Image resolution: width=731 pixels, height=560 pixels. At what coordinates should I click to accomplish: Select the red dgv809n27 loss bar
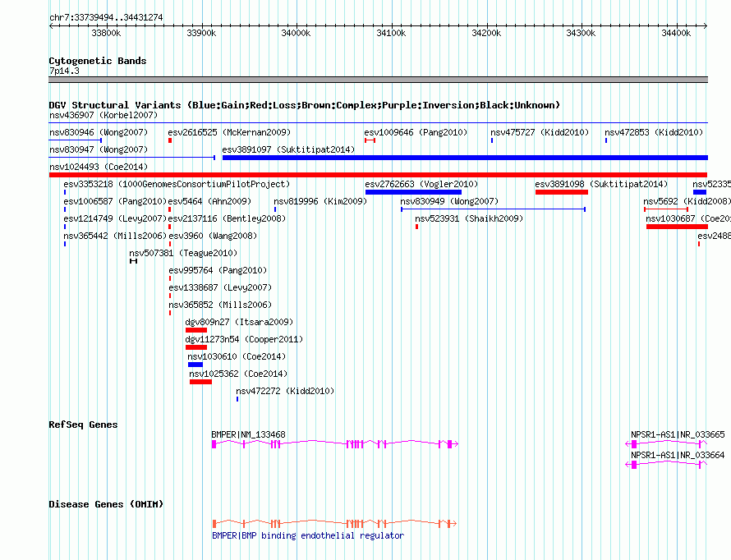click(x=196, y=330)
